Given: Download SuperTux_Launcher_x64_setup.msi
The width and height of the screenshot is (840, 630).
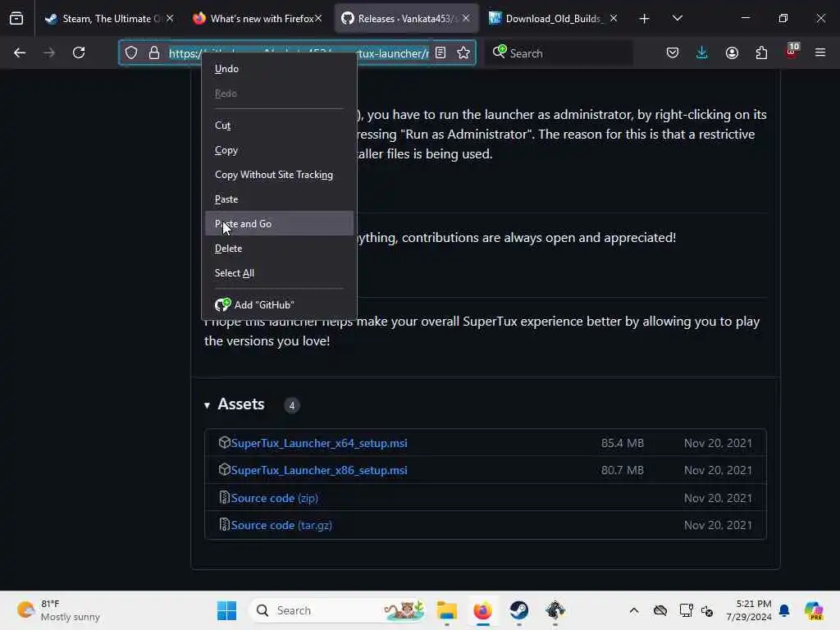Looking at the screenshot, I should [319, 443].
